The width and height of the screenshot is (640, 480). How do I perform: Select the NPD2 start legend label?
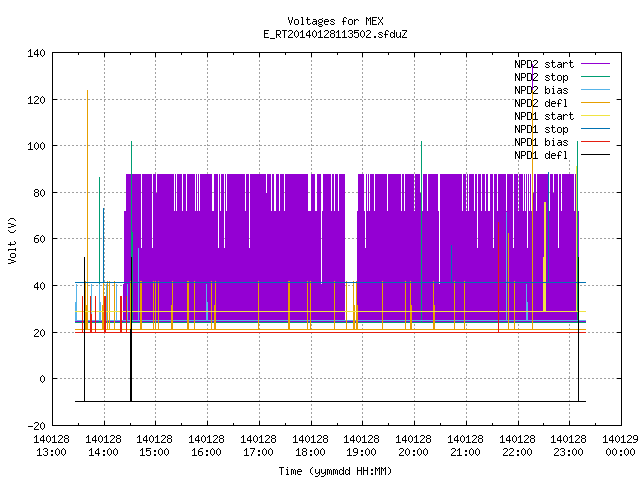click(x=544, y=64)
